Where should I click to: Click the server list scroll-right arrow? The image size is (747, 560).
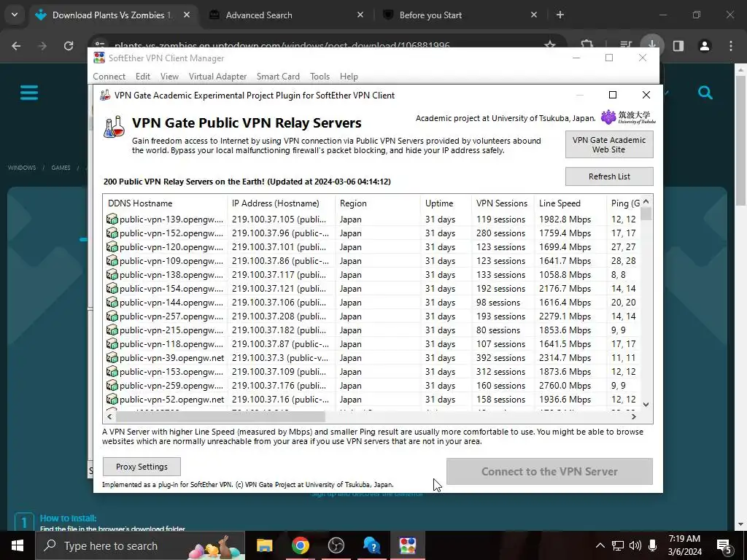(634, 416)
